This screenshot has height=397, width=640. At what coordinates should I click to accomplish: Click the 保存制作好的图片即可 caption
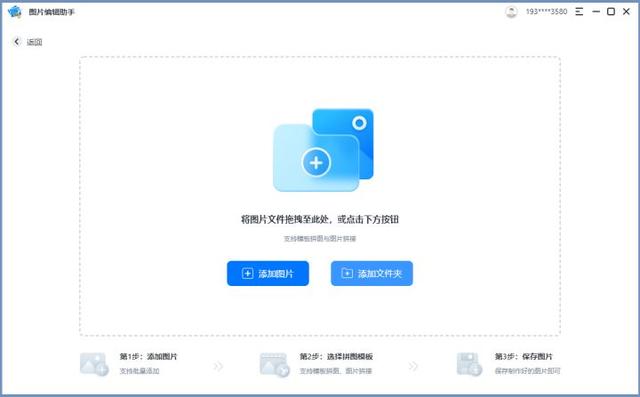point(527,371)
